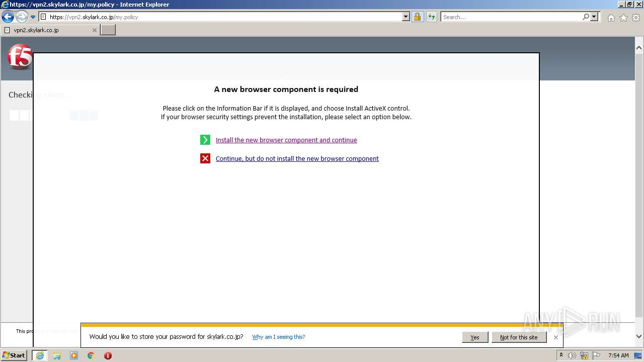644x362 pixels.
Task: Open the recent pages dropdown arrow
Action: pyautogui.click(x=33, y=17)
